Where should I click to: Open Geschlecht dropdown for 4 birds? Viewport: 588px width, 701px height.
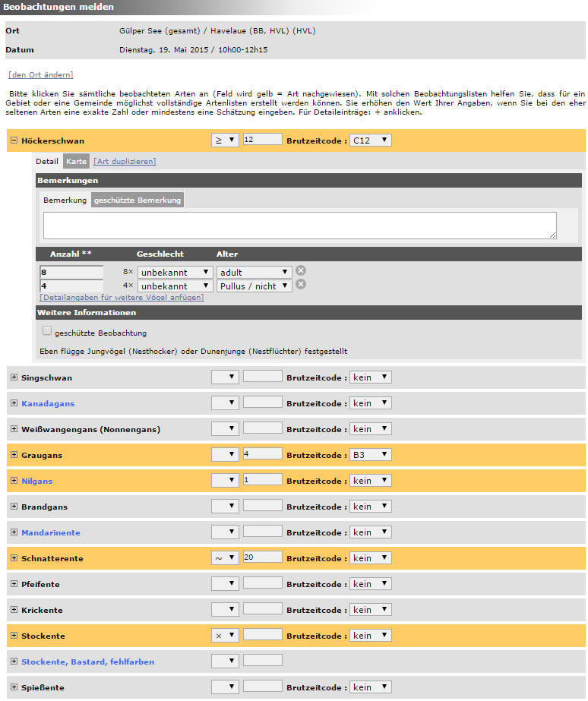tap(175, 286)
